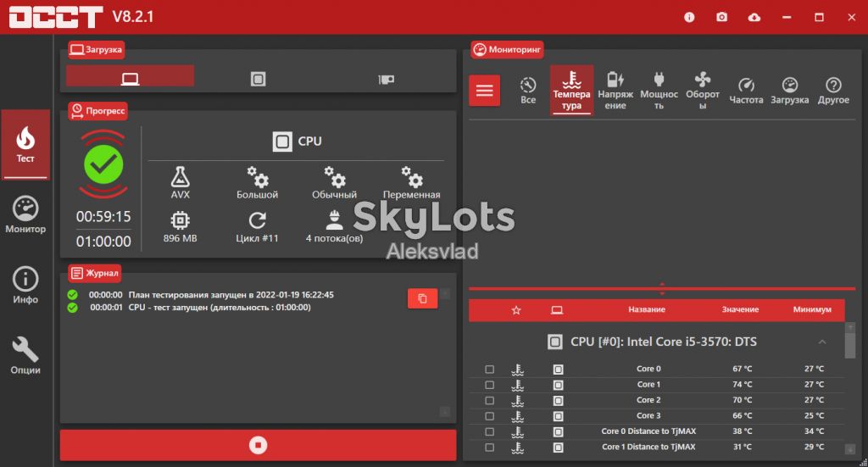This screenshot has height=467, width=868.
Task: Open the Монитор sidebar section
Action: pyautogui.click(x=25, y=214)
